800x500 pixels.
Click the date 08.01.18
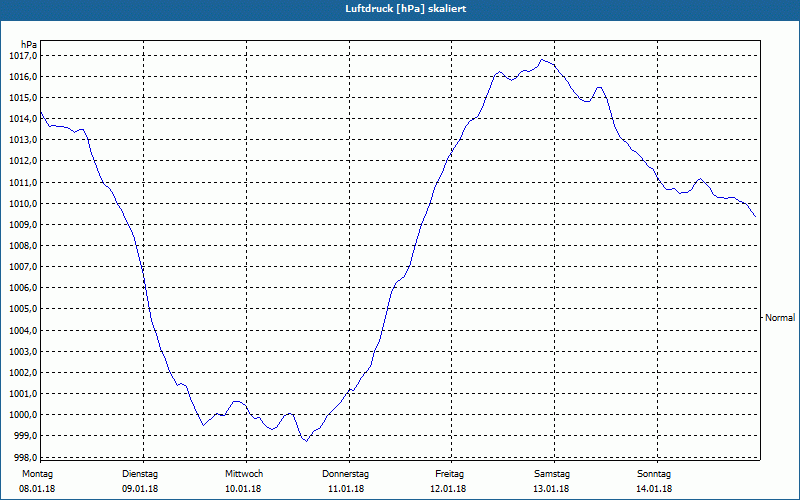tap(37, 489)
